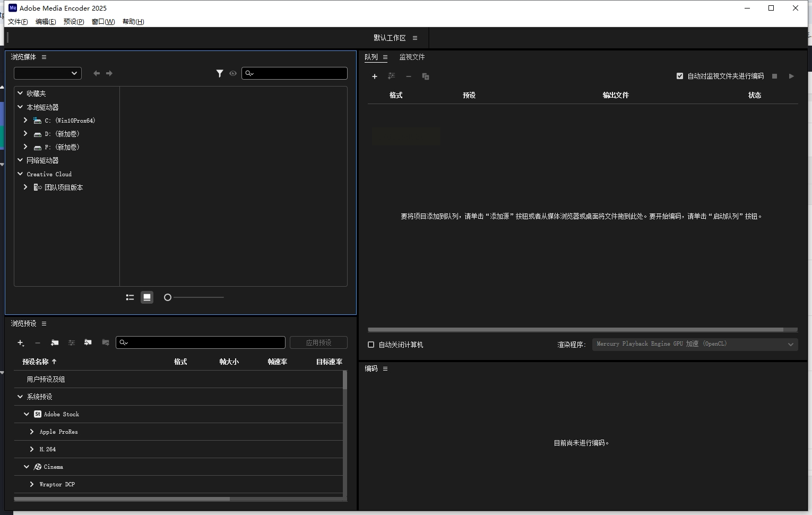Click the queue panel horizontal scrollbar
The width and height of the screenshot is (812, 515).
point(576,330)
